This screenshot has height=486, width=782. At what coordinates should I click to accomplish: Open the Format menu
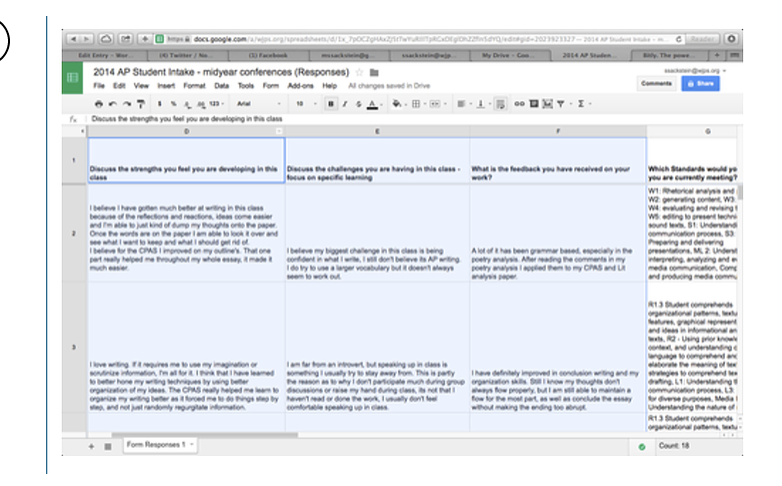coord(194,86)
